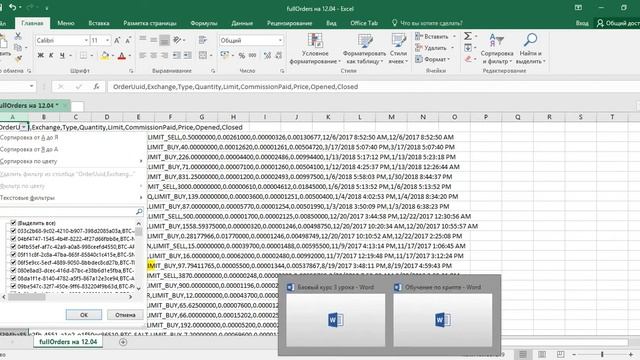This screenshot has height=360, width=640.
Task: Open Conditional Formatting (Условное форматирование)
Action: tap(315, 49)
